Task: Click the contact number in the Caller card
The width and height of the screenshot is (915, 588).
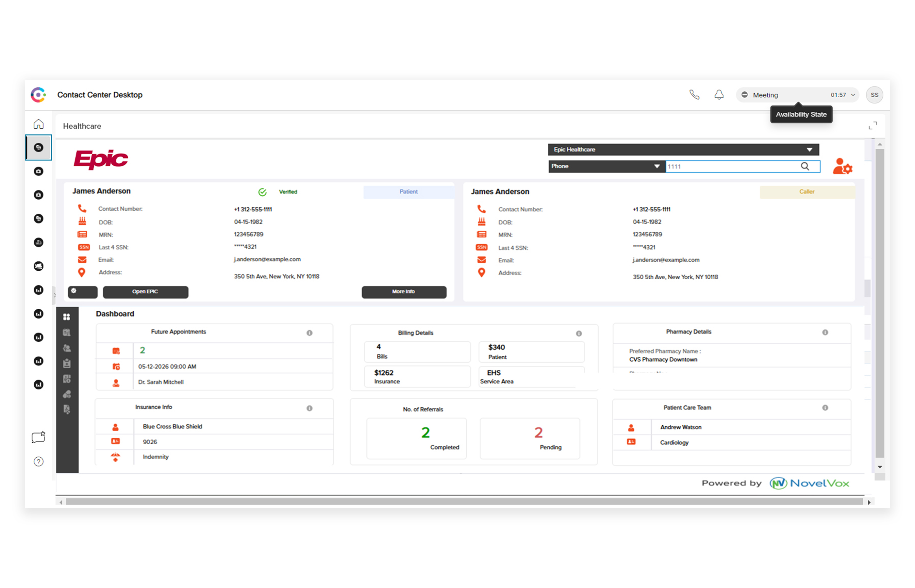Action: click(652, 210)
